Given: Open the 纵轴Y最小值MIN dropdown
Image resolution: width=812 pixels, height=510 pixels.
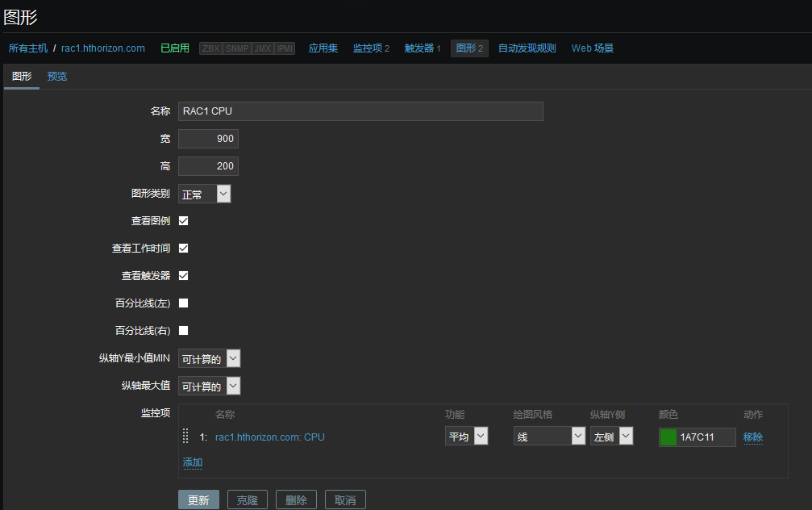Looking at the screenshot, I should [209, 358].
